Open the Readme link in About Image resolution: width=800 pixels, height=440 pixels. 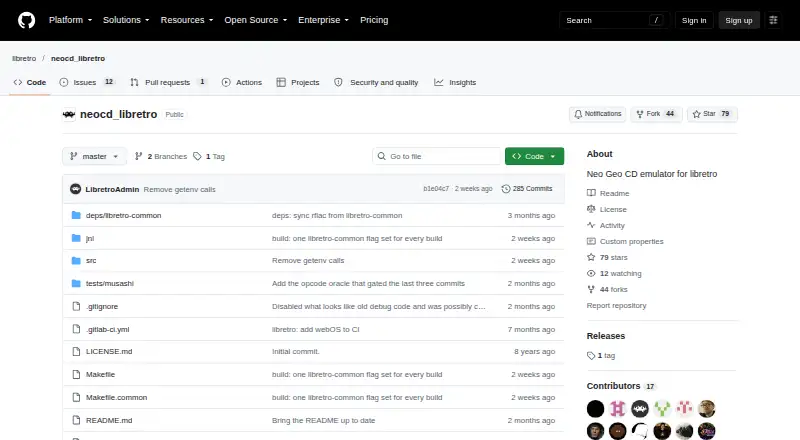(614, 193)
